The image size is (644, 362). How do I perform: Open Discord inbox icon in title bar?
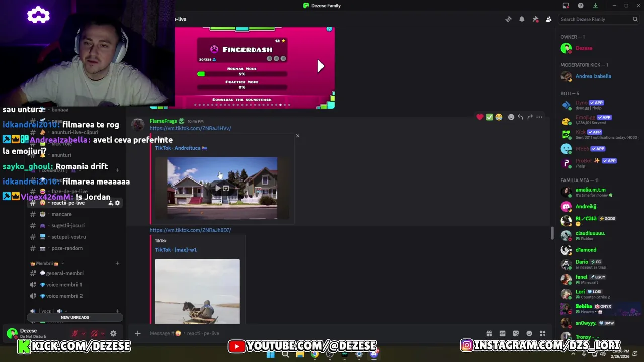(x=566, y=6)
